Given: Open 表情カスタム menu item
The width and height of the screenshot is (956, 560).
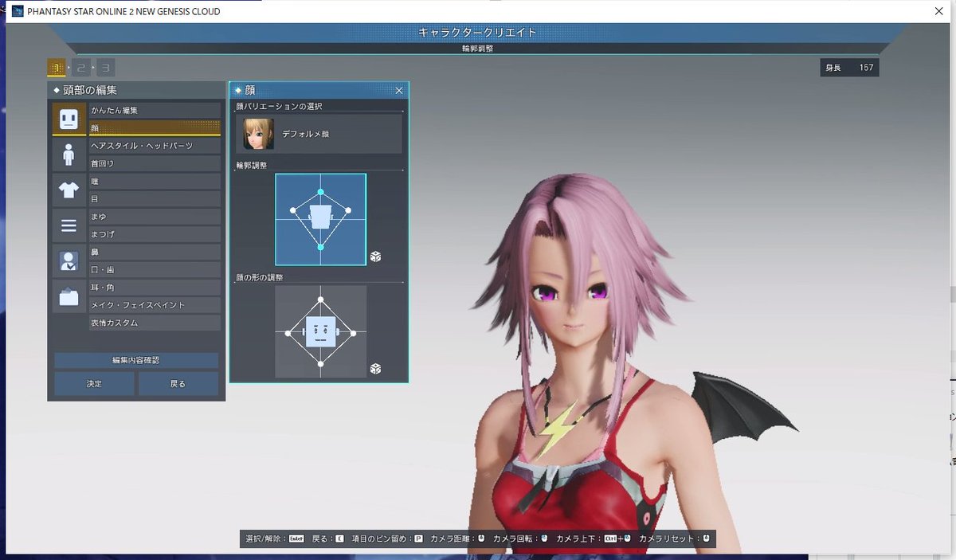Looking at the screenshot, I should tap(155, 323).
